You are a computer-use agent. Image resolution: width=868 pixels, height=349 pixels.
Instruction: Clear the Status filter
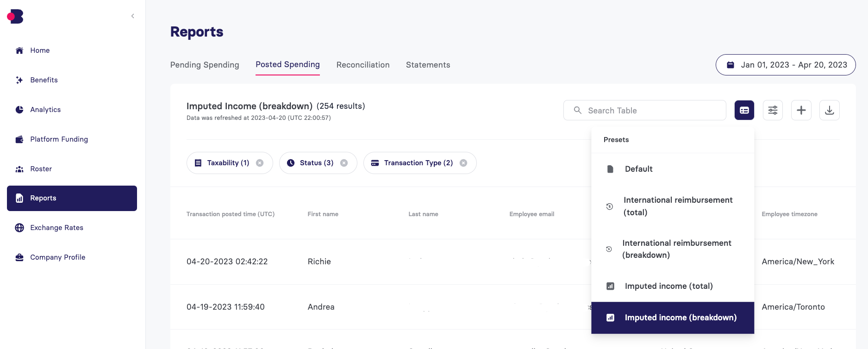(344, 163)
